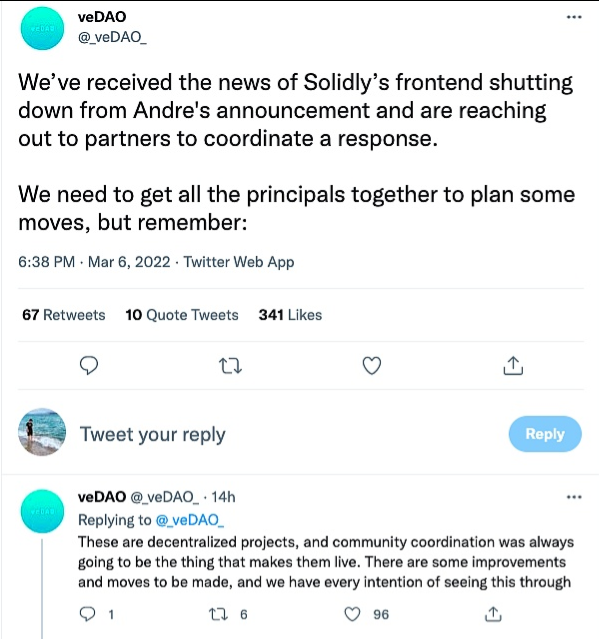Like the main veDAO tweet
This screenshot has width=599, height=639.
(372, 366)
